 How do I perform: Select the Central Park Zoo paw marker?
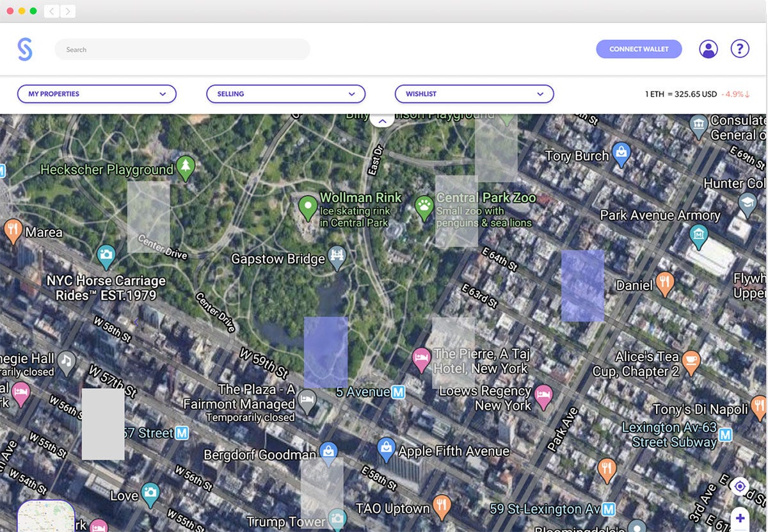[424, 208]
